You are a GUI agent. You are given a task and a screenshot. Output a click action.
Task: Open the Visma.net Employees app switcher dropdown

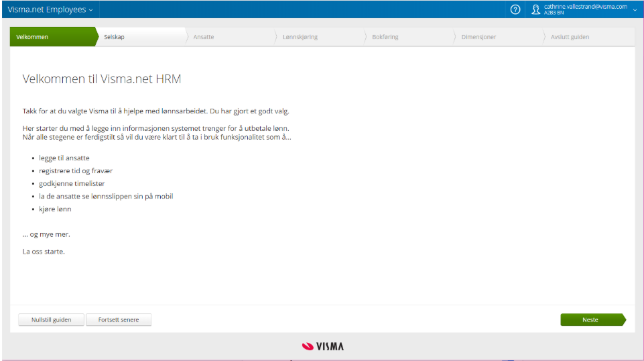pyautogui.click(x=50, y=9)
